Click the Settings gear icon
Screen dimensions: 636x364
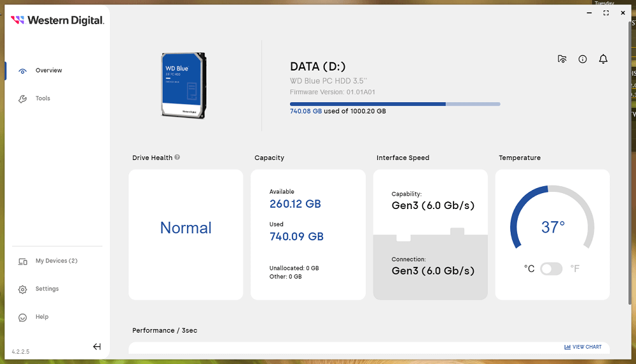23,290
